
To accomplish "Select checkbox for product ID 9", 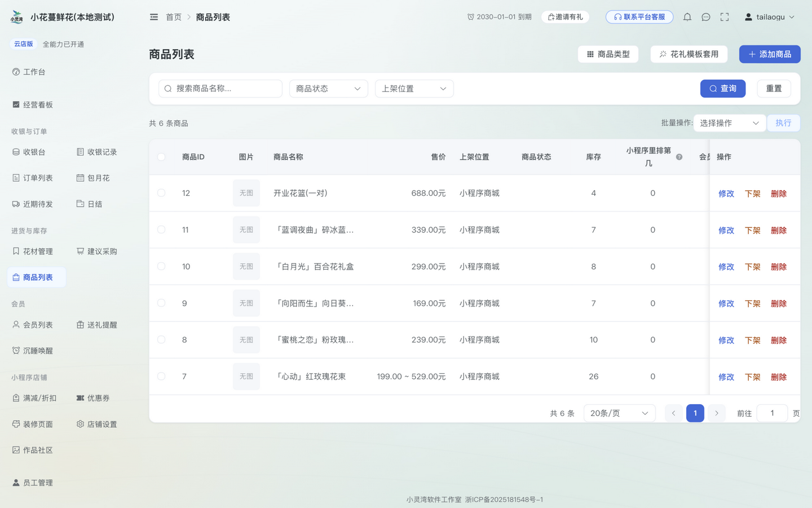I will [x=161, y=303].
